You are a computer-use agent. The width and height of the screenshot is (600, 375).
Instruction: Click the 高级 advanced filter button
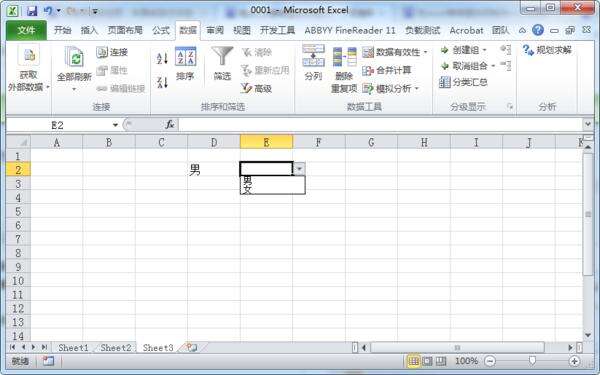pos(256,89)
